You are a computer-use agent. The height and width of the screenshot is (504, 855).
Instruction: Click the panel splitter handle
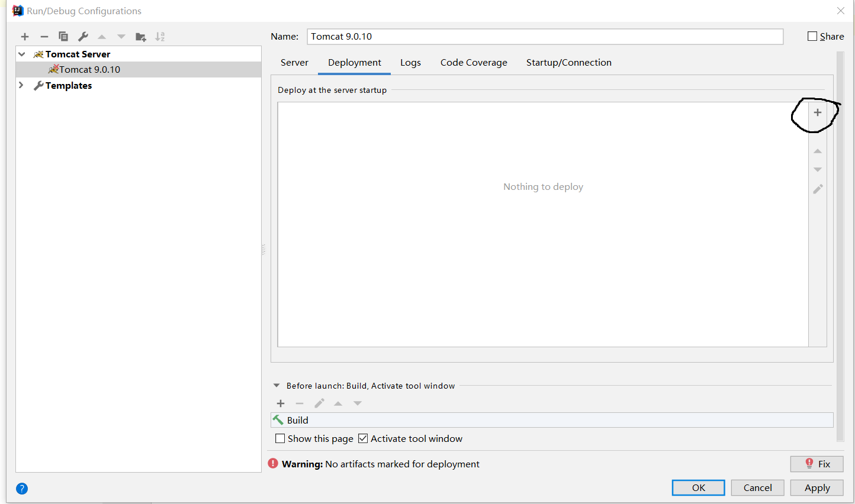(x=263, y=250)
